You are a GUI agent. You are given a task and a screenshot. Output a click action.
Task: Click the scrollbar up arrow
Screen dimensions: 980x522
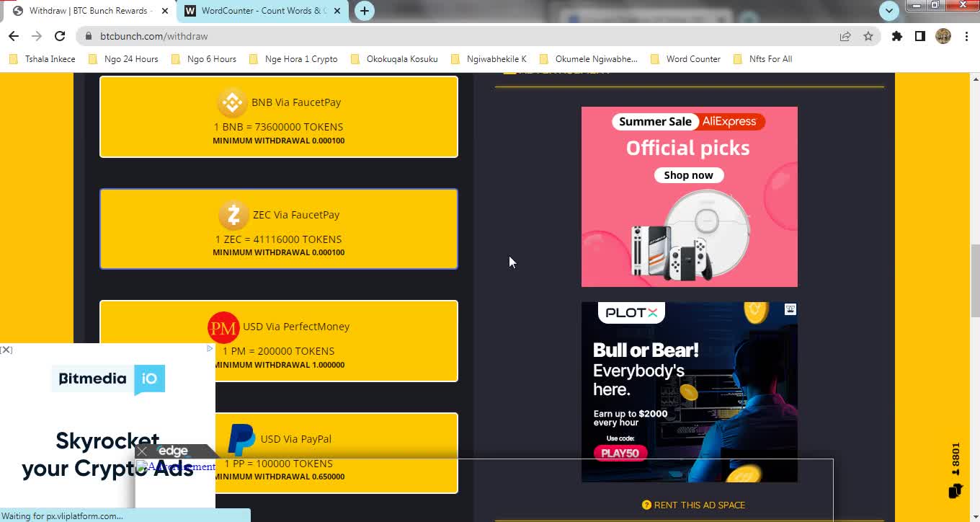pos(975,78)
